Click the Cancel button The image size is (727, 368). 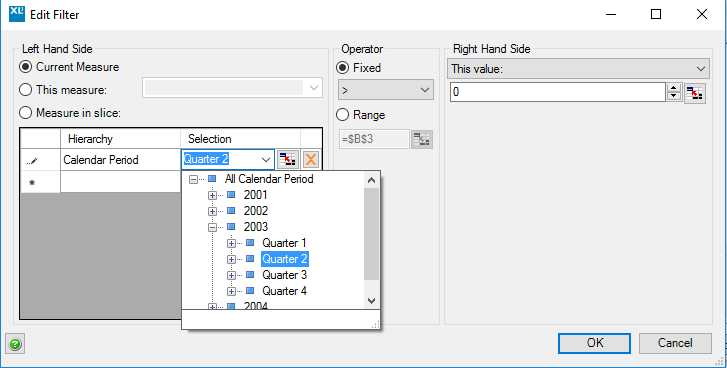(675, 343)
